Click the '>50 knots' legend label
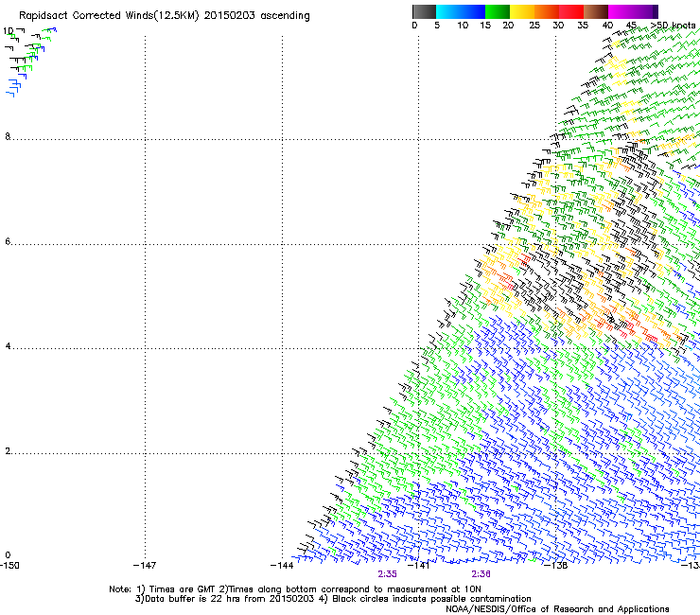The height and width of the screenshot is (615, 700). tap(673, 26)
